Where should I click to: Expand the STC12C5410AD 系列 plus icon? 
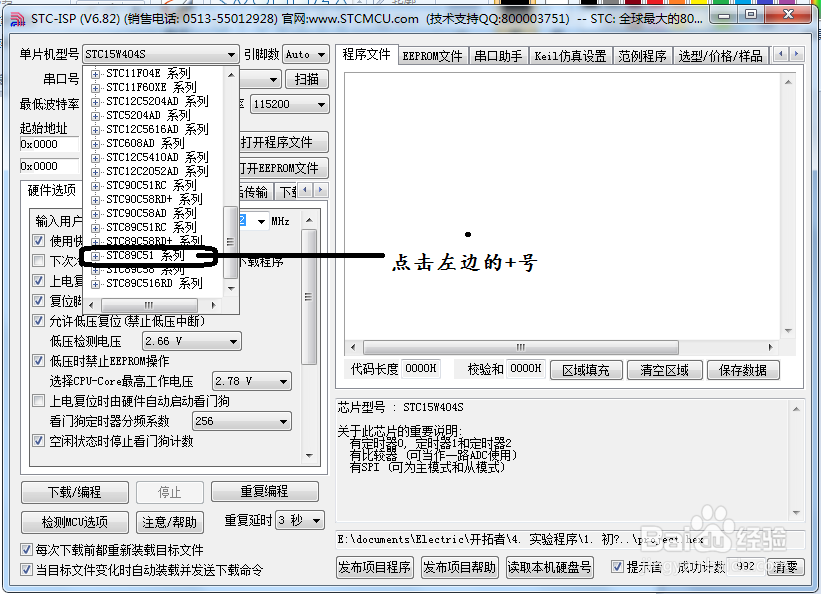95,158
